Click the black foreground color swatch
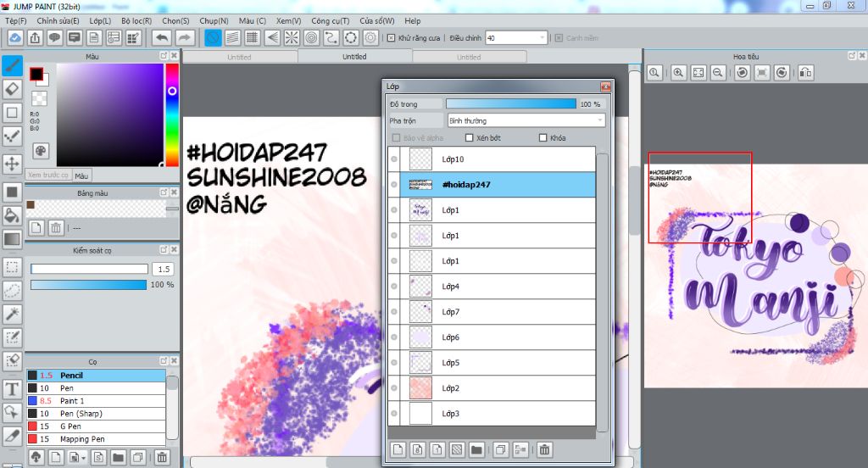 36,75
